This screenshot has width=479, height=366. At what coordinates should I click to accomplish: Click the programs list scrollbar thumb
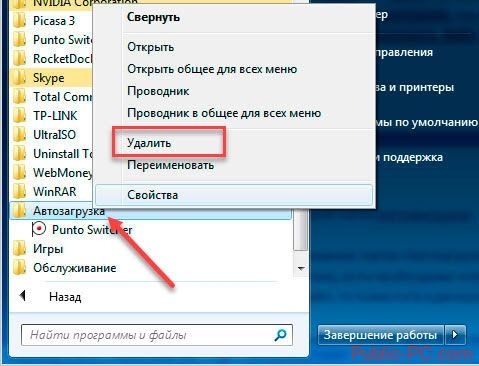301,231
